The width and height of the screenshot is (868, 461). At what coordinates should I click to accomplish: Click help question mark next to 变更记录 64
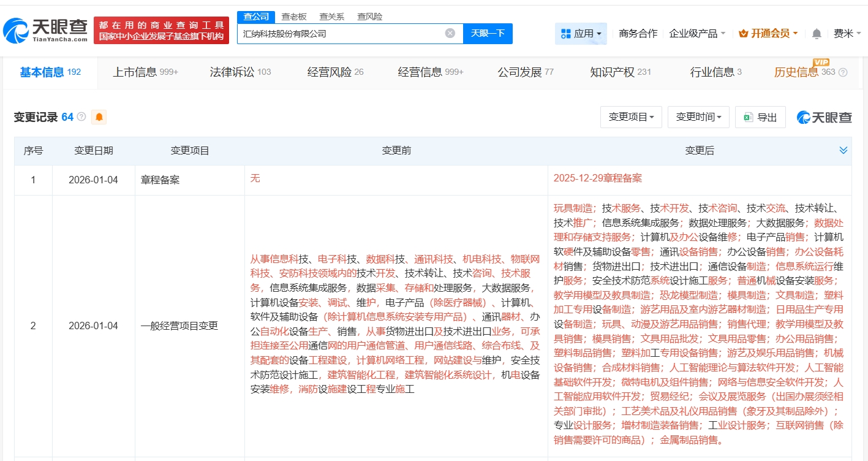(x=81, y=116)
